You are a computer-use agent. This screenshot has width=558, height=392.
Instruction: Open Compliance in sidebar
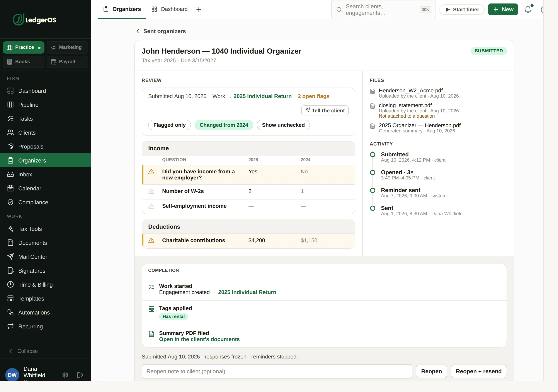tap(45, 202)
